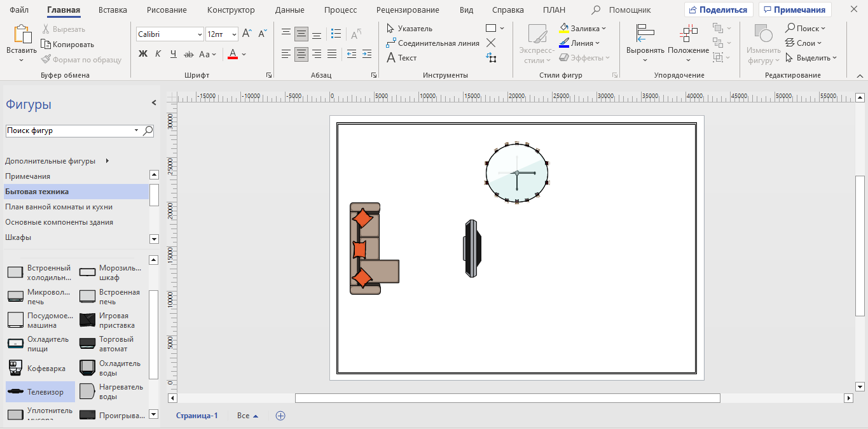Open the font name dropdown Calibri

pyautogui.click(x=199, y=34)
